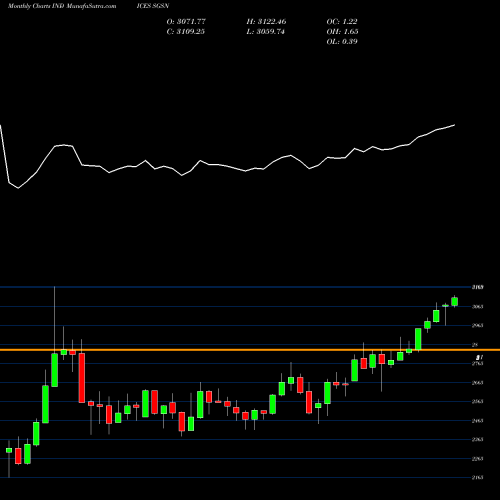The width and height of the screenshot is (500, 500).
Task: Click the 2163 price axis label
Action: tap(477, 478)
